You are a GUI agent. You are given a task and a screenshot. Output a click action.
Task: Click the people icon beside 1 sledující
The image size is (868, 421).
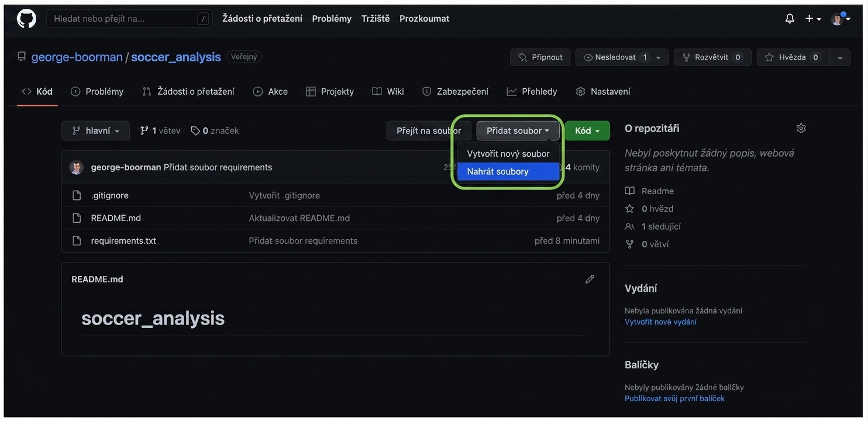(x=629, y=226)
